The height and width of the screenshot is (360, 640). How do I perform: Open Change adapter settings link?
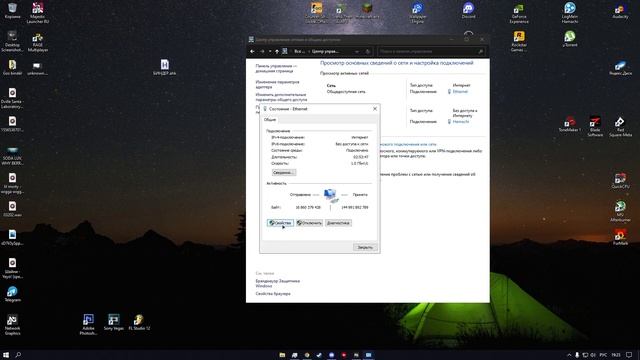coord(277,84)
